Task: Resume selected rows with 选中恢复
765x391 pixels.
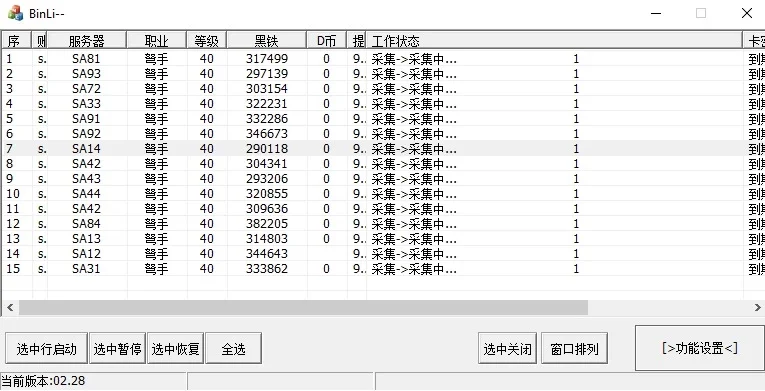Action: pyautogui.click(x=175, y=349)
